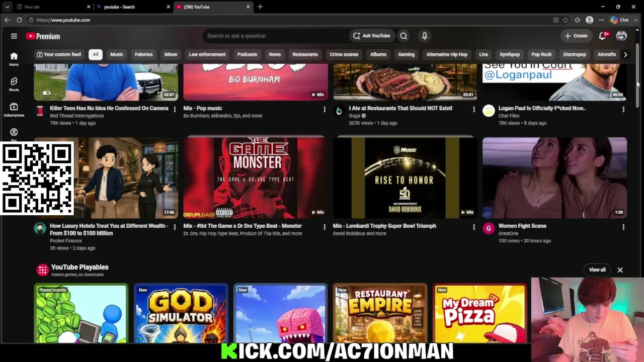This screenshot has height=362, width=644.
Task: Switch to the New tab browser tab
Action: [x=53, y=7]
